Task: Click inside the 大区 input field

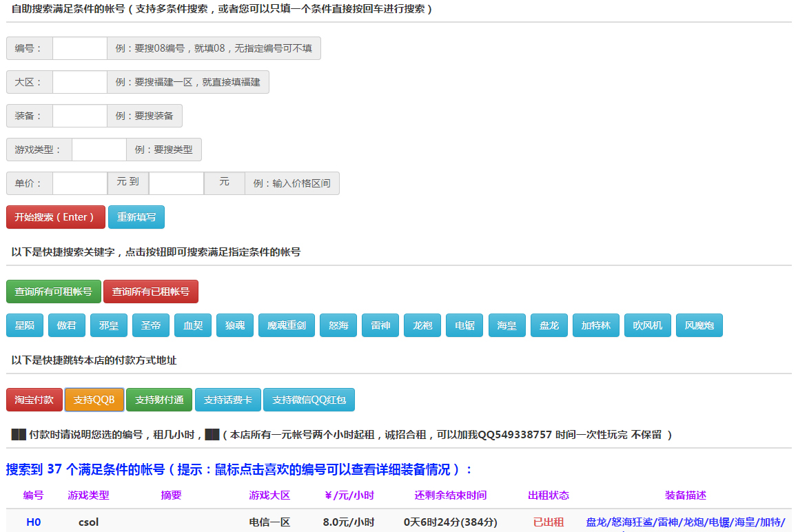Action: tap(79, 81)
